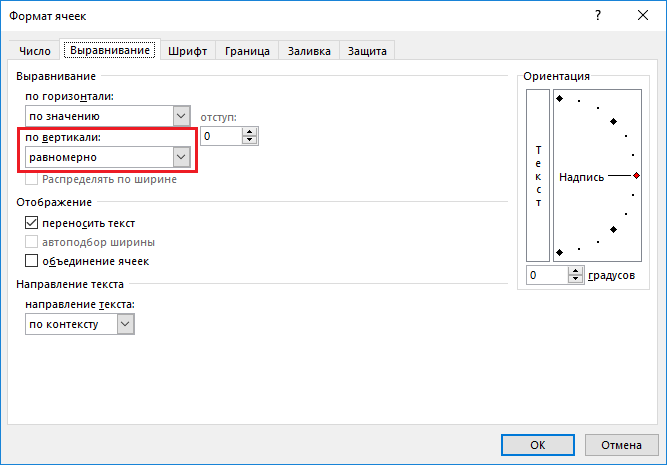
Task: Close the Формат ячеек dialog
Action: 643,16
